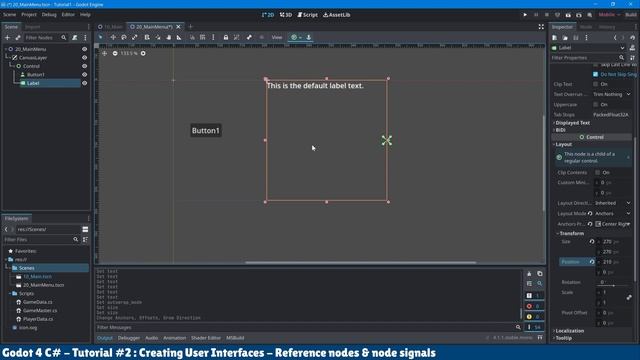Image resolution: width=640 pixels, height=360 pixels.
Task: Open the Animation bottom panel
Action: click(x=175, y=338)
